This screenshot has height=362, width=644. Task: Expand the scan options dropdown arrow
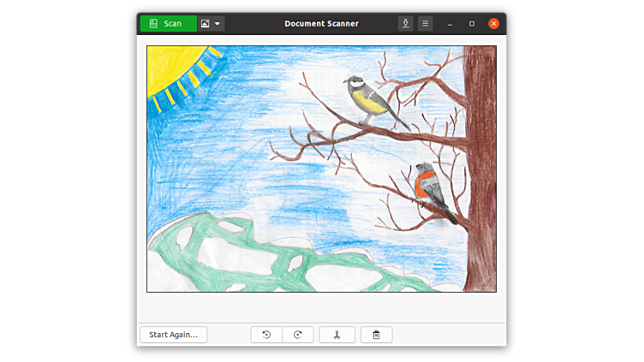point(218,24)
